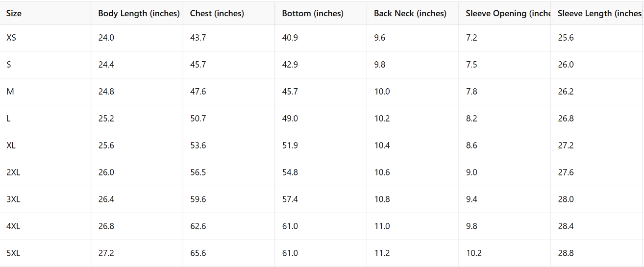
Task: Click the Back Neck (inches) header
Action: 410,13
